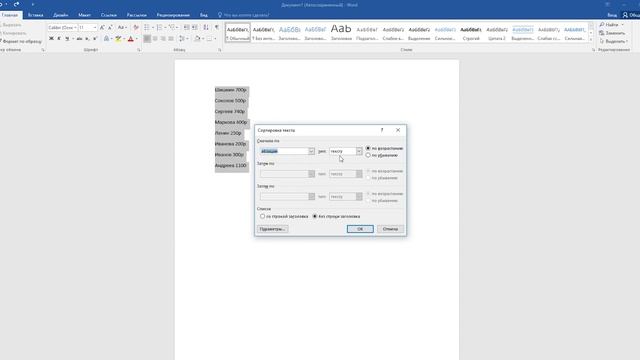Click Заменить in Editing group
This screenshot has height=360, width=640.
[x=612, y=33]
